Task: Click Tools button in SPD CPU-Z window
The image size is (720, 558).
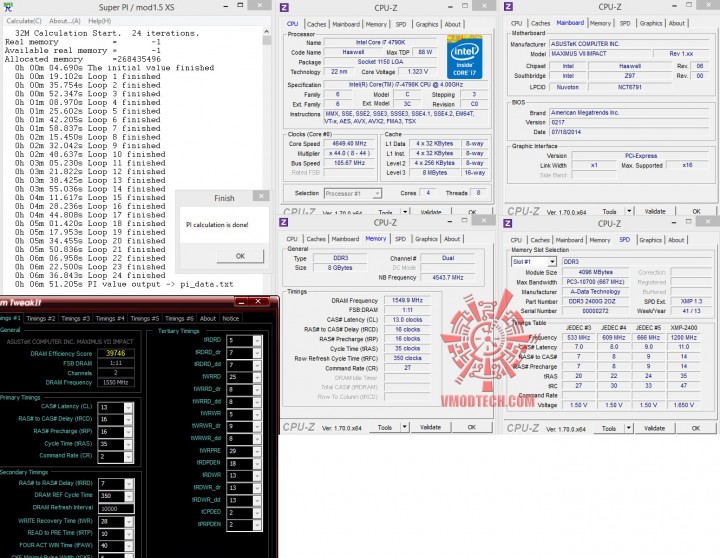Action: 609,428
